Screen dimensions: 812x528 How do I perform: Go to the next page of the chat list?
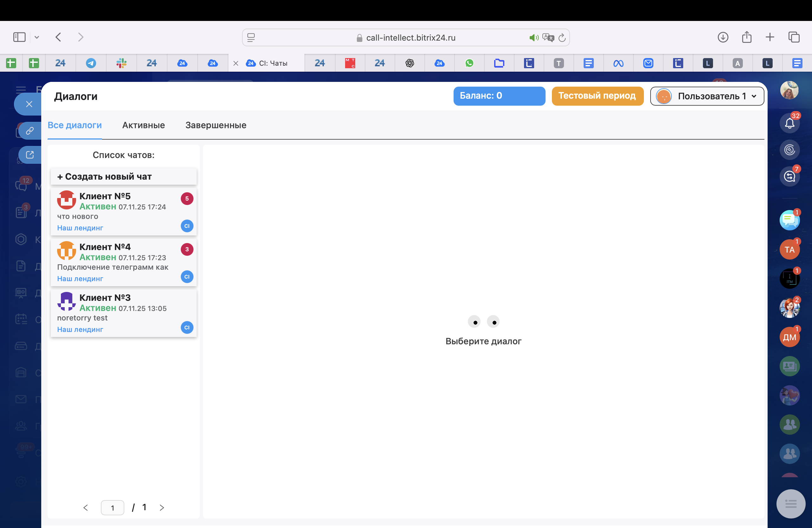pos(162,507)
